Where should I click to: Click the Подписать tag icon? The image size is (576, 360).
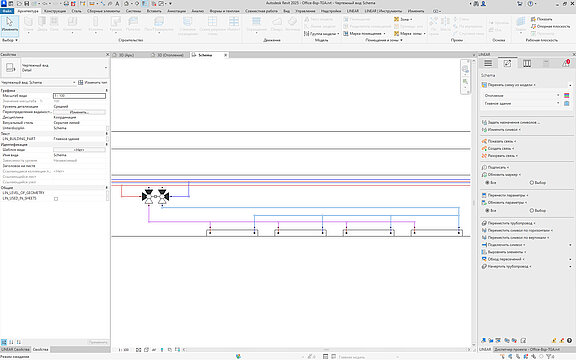click(x=484, y=168)
